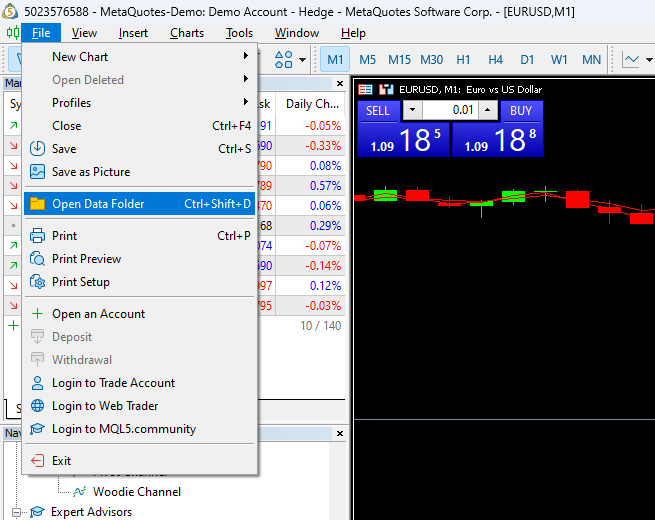Image resolution: width=655 pixels, height=520 pixels.
Task: Select the M5 timeframe
Action: pyautogui.click(x=368, y=60)
